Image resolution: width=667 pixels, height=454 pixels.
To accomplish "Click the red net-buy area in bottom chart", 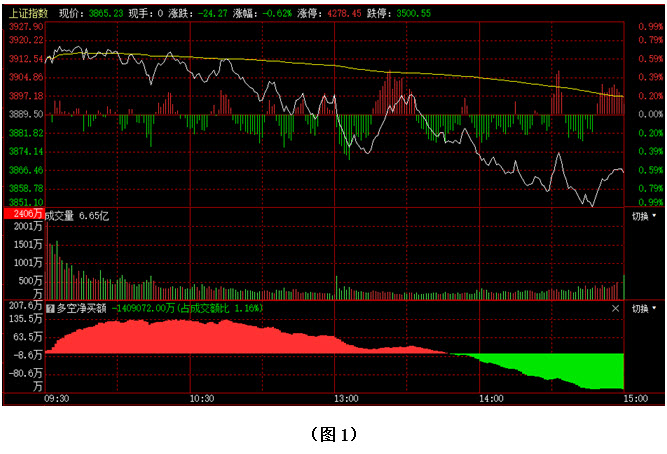I will point(200,337).
